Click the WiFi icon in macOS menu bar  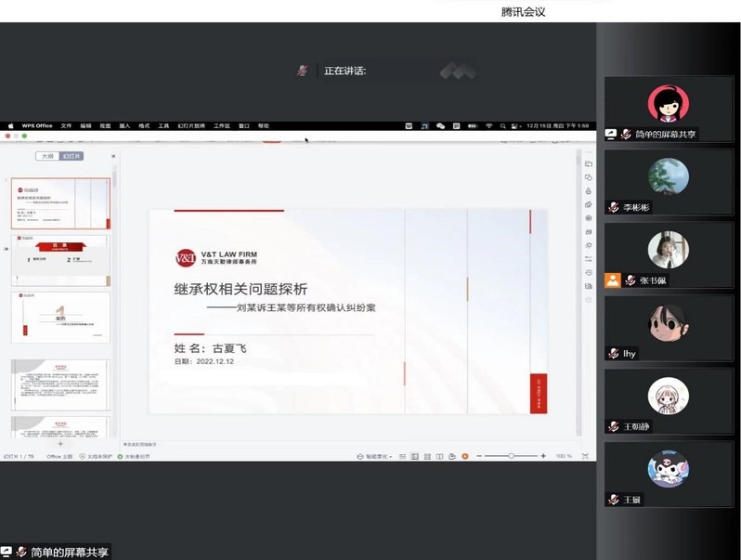tap(488, 125)
